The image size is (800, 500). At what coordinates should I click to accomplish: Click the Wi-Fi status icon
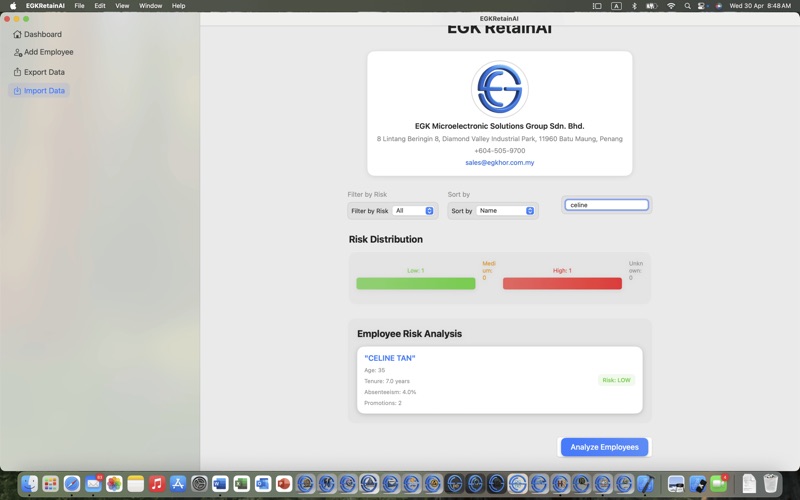pos(671,6)
